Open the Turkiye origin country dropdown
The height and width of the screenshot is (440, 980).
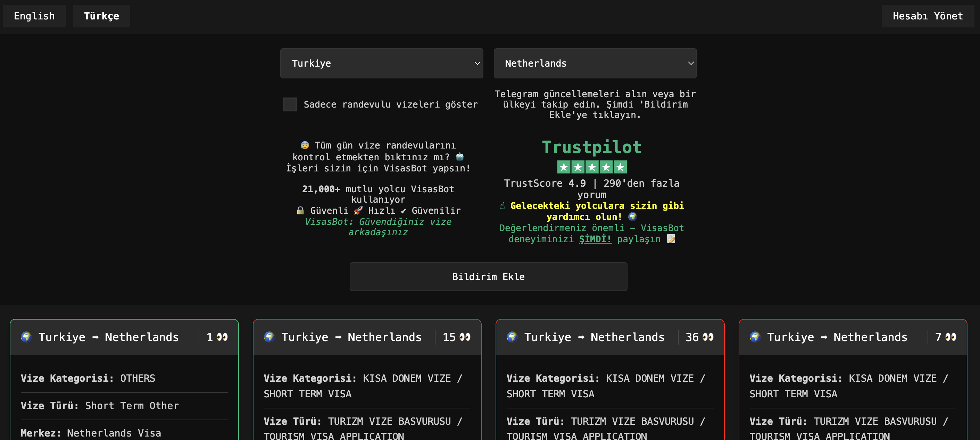(x=382, y=63)
